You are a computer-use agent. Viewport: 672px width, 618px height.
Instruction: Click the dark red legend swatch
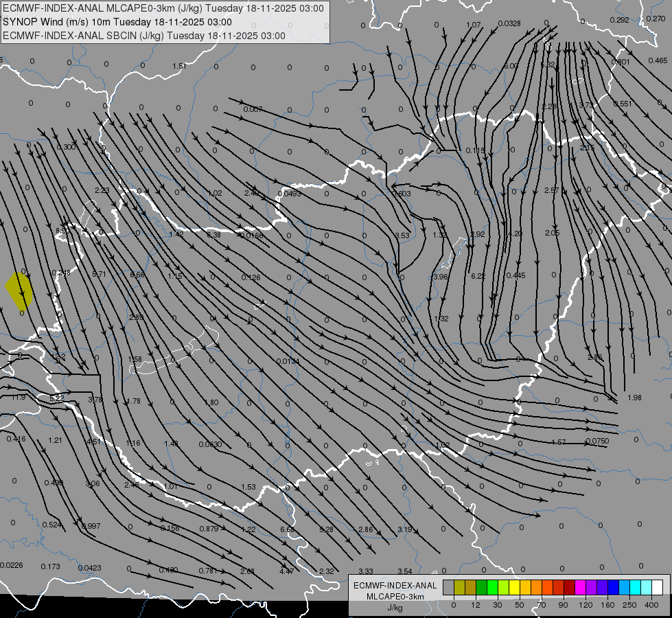570,587
